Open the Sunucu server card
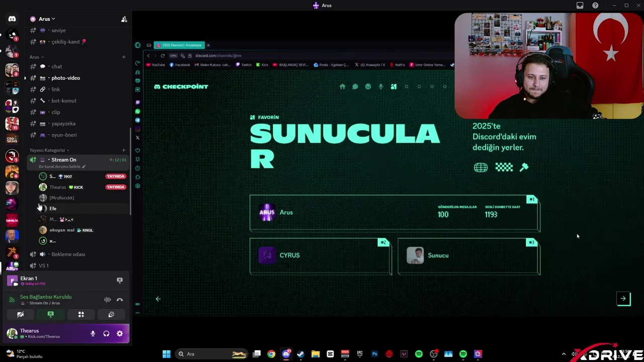 pos(469,256)
